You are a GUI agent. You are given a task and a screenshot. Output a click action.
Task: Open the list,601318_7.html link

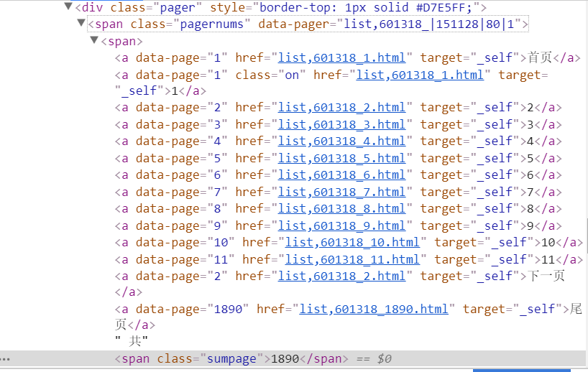tap(341, 192)
